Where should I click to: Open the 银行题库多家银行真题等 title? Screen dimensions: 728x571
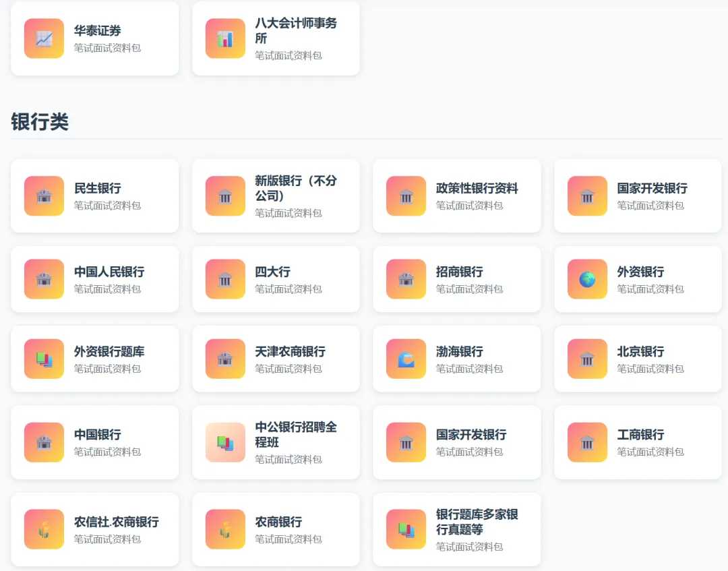pos(477,522)
